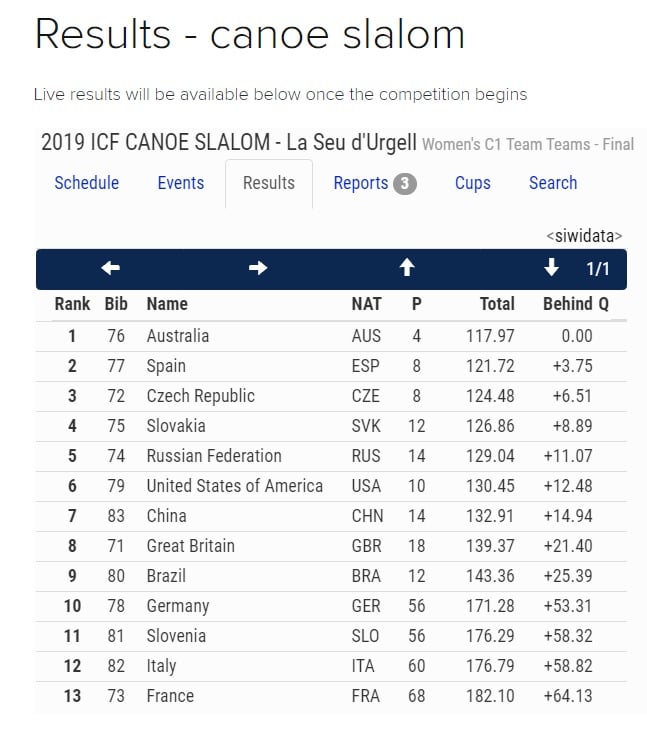Select the France result row
Screen dimensions: 647x733
(331, 696)
